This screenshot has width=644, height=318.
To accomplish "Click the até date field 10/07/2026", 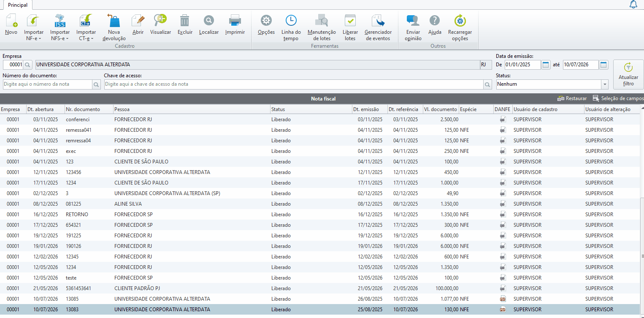I will tap(581, 65).
